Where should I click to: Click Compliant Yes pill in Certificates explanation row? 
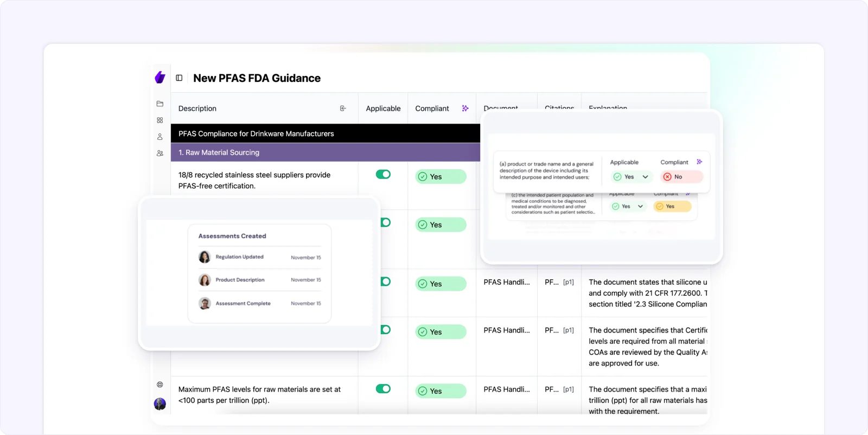coord(441,332)
